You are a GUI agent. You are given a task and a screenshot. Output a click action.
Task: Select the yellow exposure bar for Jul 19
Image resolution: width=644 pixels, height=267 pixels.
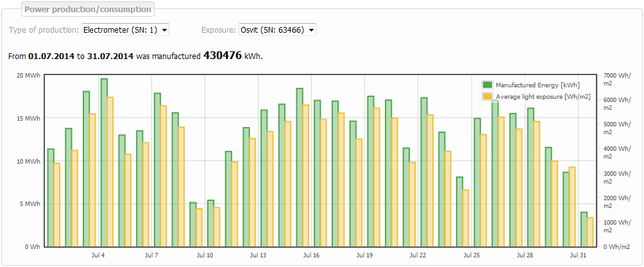point(377,177)
